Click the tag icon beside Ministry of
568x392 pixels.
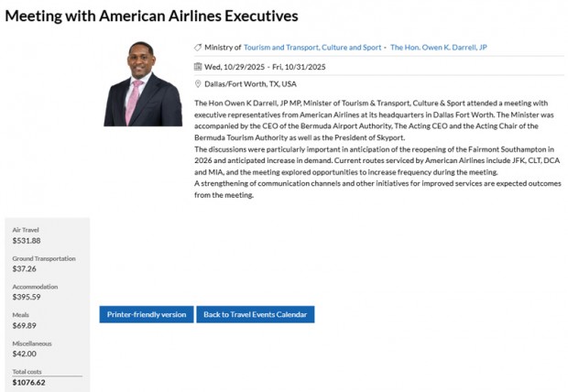pyautogui.click(x=198, y=47)
